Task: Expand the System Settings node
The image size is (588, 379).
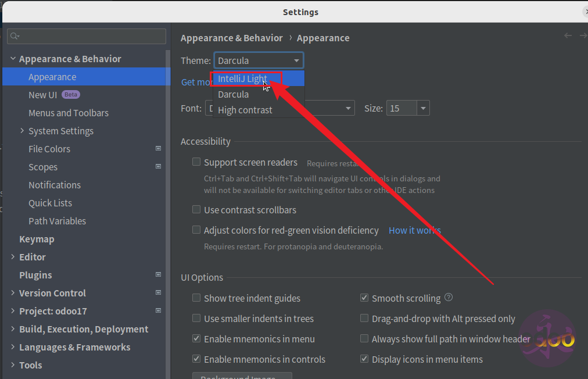Action: pos(22,131)
